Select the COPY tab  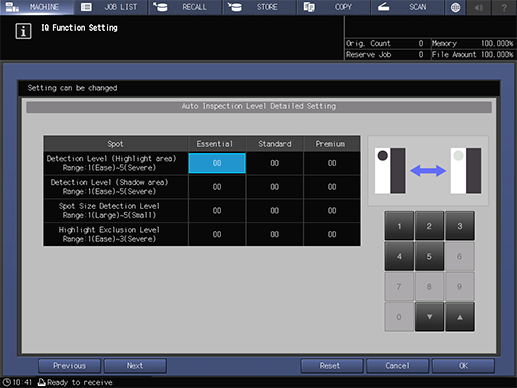tap(334, 7)
